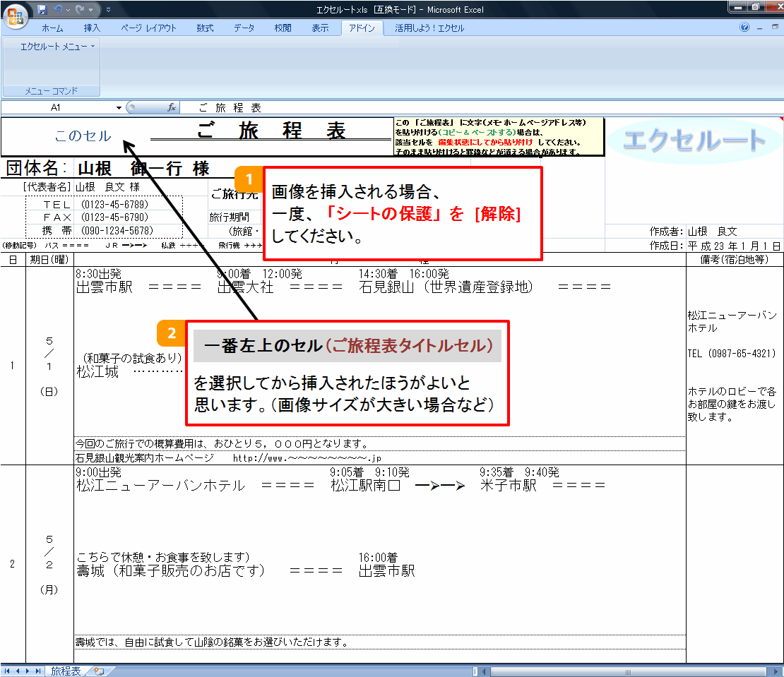Open the データ tab
Image resolution: width=784 pixels, height=677 pixels.
244,28
